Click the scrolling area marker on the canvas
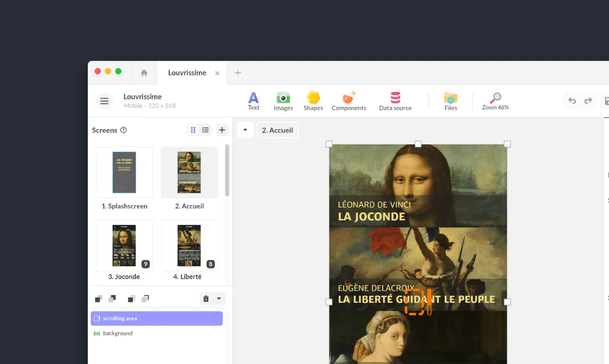Viewport: 609px width, 364px height. coord(418,302)
